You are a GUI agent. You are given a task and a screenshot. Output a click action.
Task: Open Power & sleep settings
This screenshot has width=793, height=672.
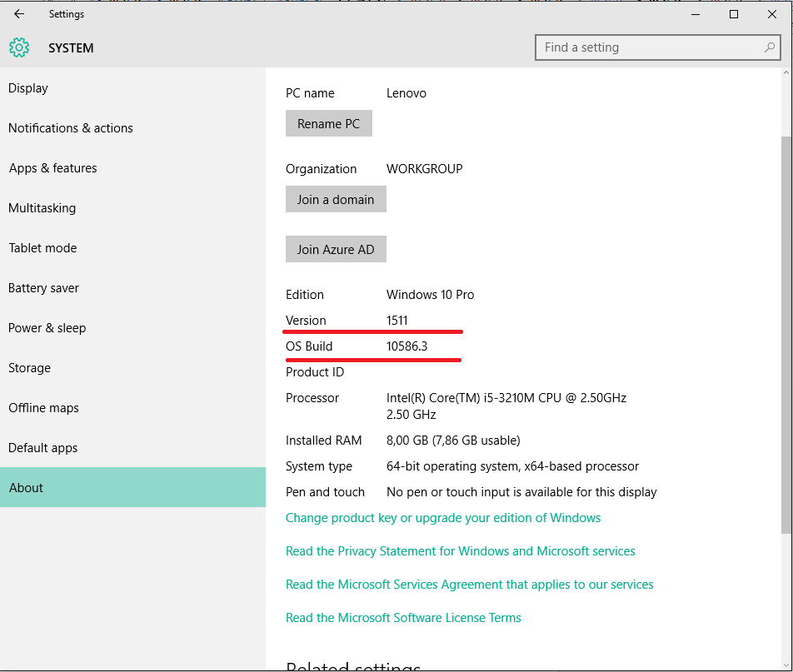point(132,327)
